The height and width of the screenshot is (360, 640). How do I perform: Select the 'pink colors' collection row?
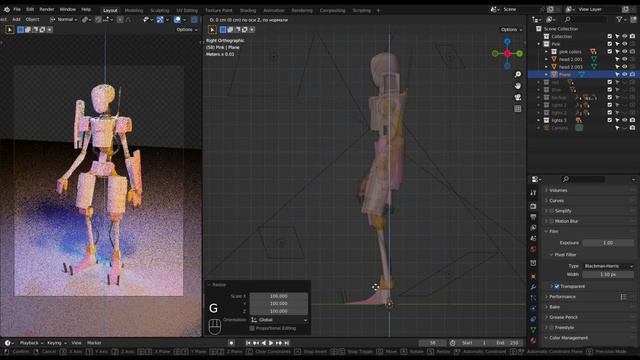[570, 52]
